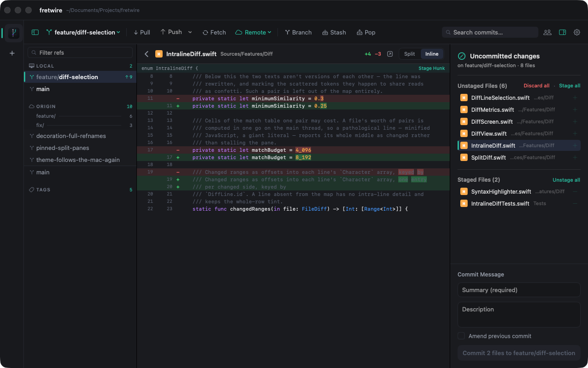Select DiffMetrics.swift in unstaged files
Screen dimensions: 588x368
point(519,109)
